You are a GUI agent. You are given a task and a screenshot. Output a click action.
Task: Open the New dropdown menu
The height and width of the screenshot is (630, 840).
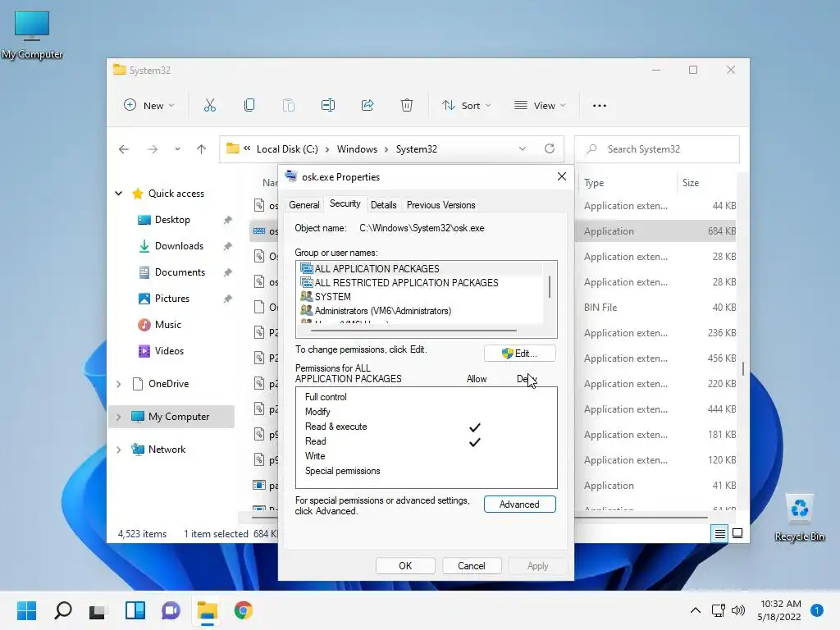point(149,106)
